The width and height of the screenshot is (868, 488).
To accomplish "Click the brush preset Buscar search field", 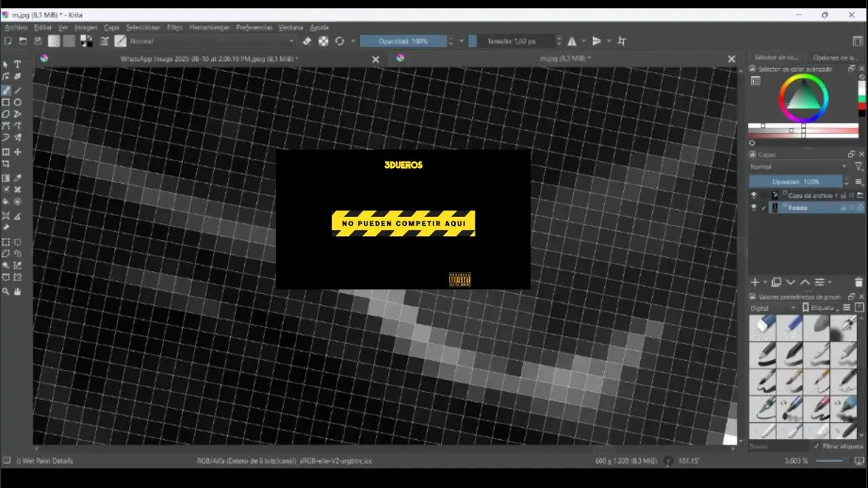I will [780, 447].
